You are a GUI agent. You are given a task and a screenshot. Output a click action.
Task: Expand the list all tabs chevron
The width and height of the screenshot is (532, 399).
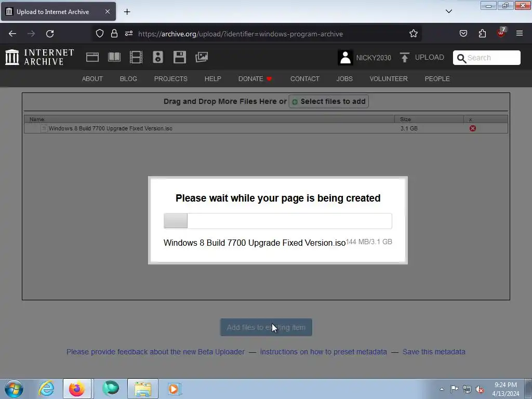click(x=448, y=11)
